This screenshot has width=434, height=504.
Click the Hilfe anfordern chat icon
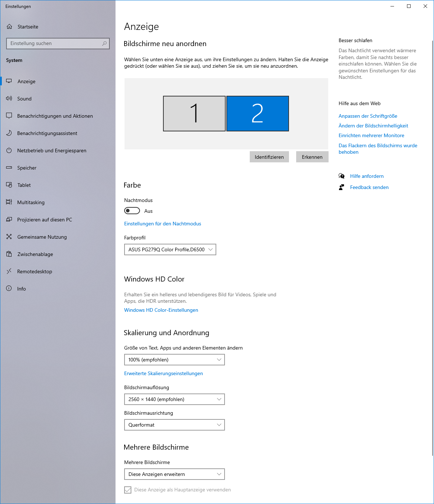(342, 176)
